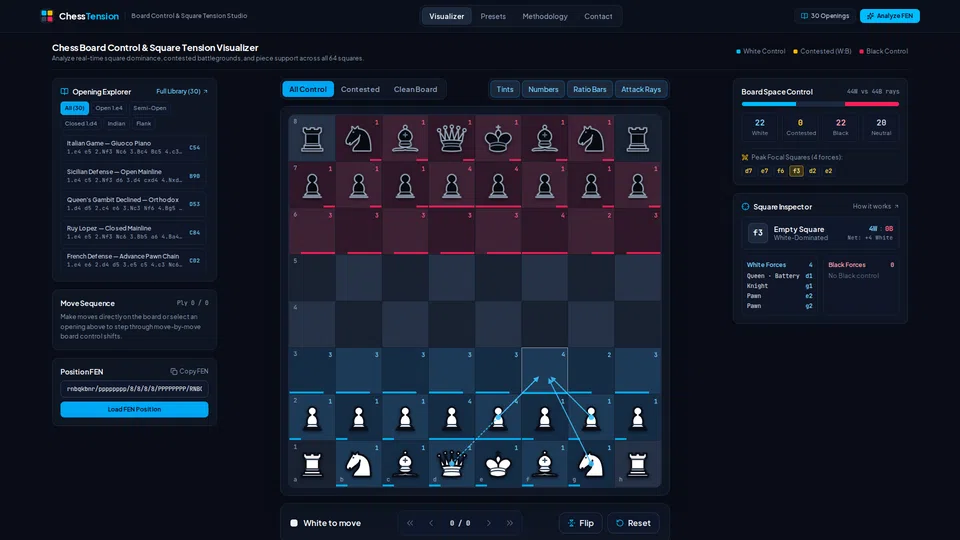The width and height of the screenshot is (960, 540).
Task: Click the white pawn on a2
Action: click(312, 418)
